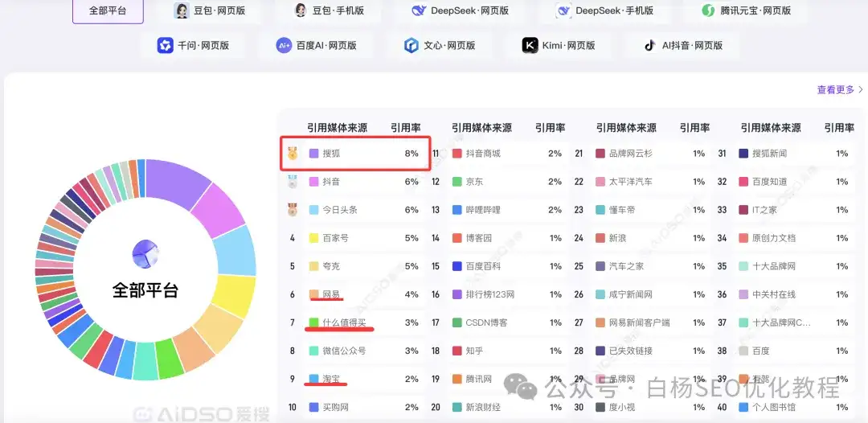Switch to 豆包·网页版 platform tab

pyautogui.click(x=210, y=10)
